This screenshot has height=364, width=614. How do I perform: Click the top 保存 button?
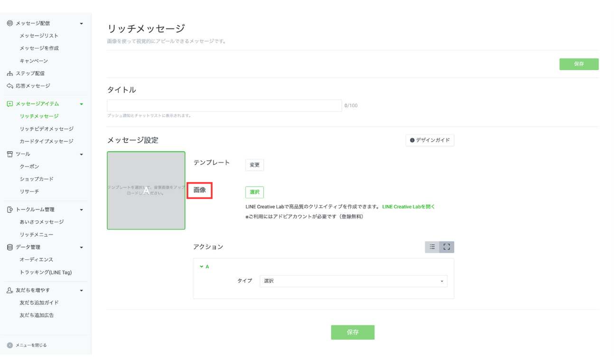click(579, 64)
